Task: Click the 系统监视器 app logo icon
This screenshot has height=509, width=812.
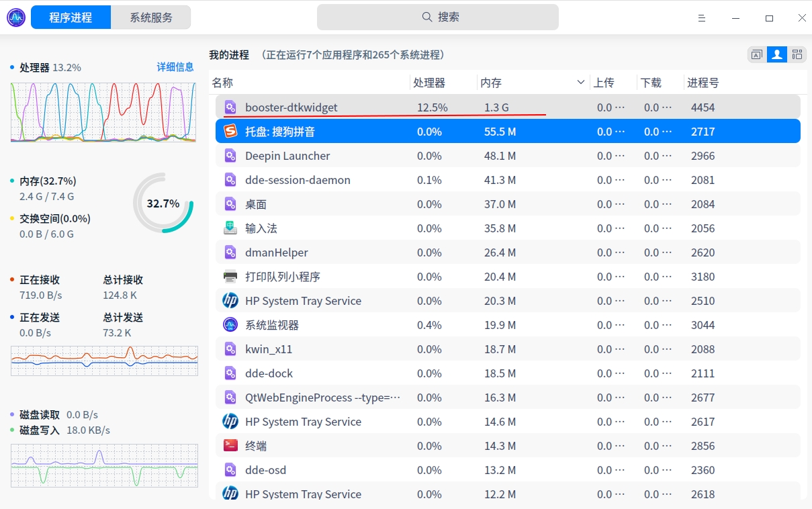Action: [x=230, y=324]
